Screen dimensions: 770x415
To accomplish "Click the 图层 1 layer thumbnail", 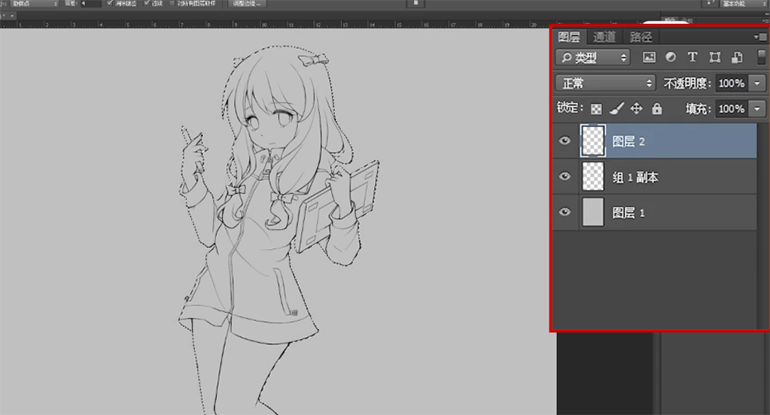I will click(593, 212).
